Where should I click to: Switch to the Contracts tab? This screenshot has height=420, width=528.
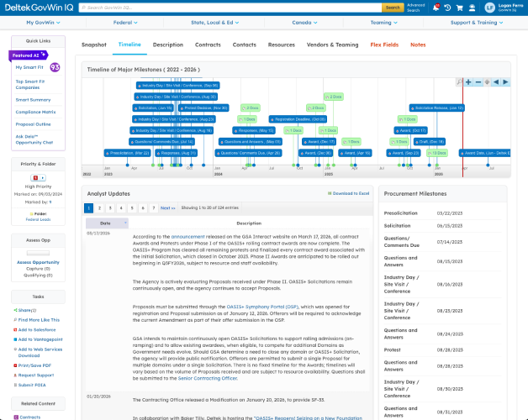(x=208, y=45)
